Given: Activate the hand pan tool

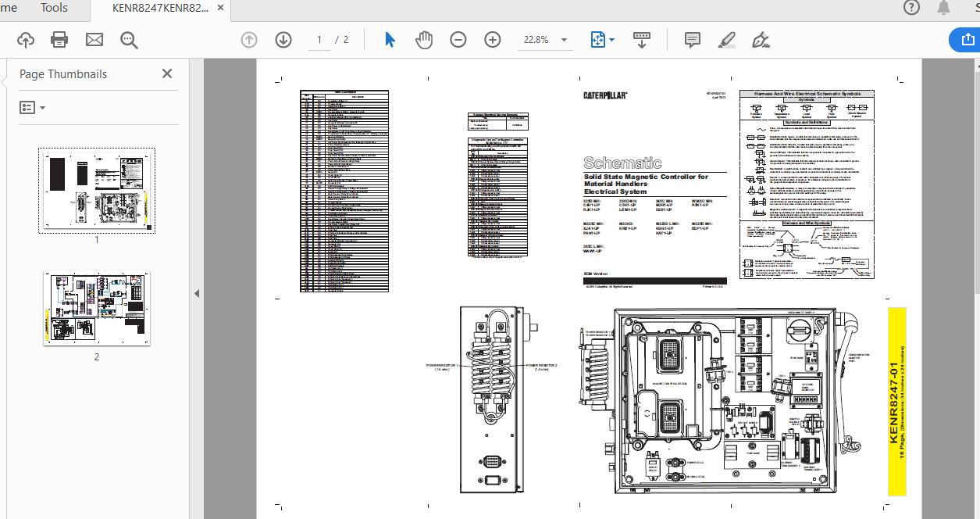Looking at the screenshot, I should click(x=424, y=40).
